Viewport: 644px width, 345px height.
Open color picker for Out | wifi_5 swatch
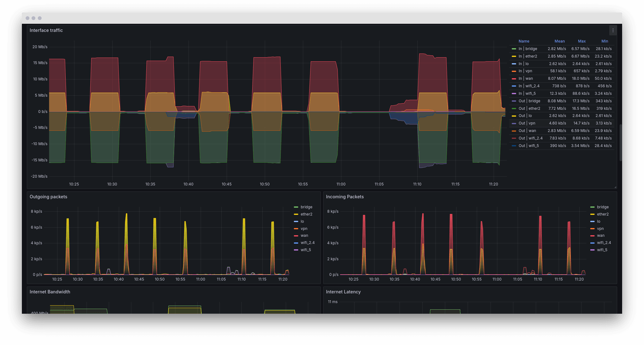(x=514, y=146)
